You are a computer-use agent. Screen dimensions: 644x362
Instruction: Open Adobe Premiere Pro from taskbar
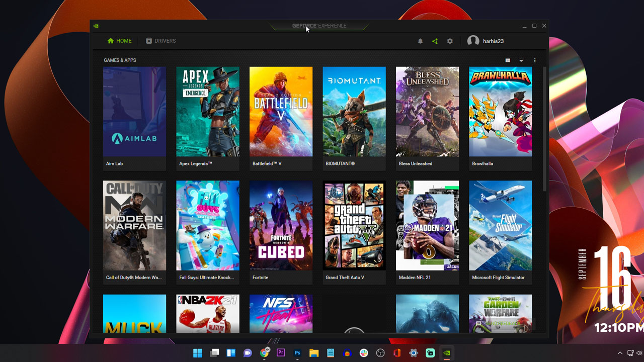pyautogui.click(x=281, y=353)
